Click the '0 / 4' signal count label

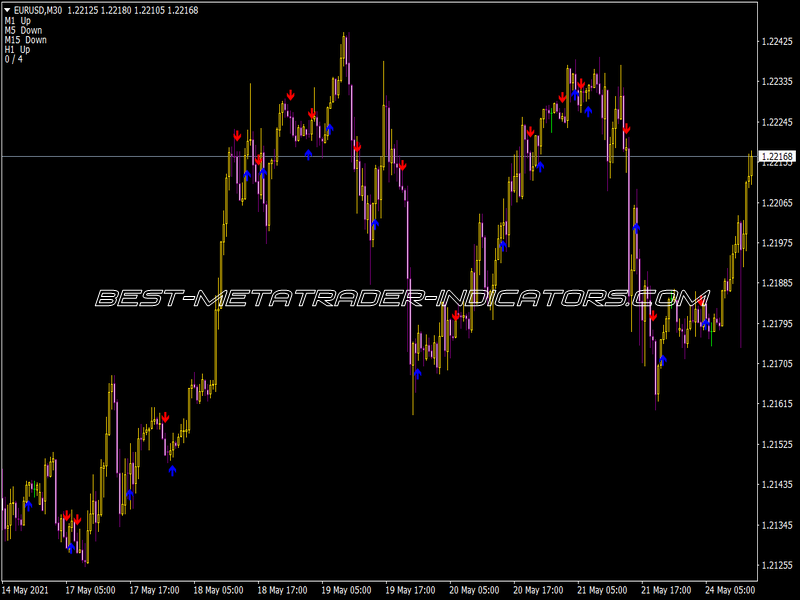pos(14,59)
